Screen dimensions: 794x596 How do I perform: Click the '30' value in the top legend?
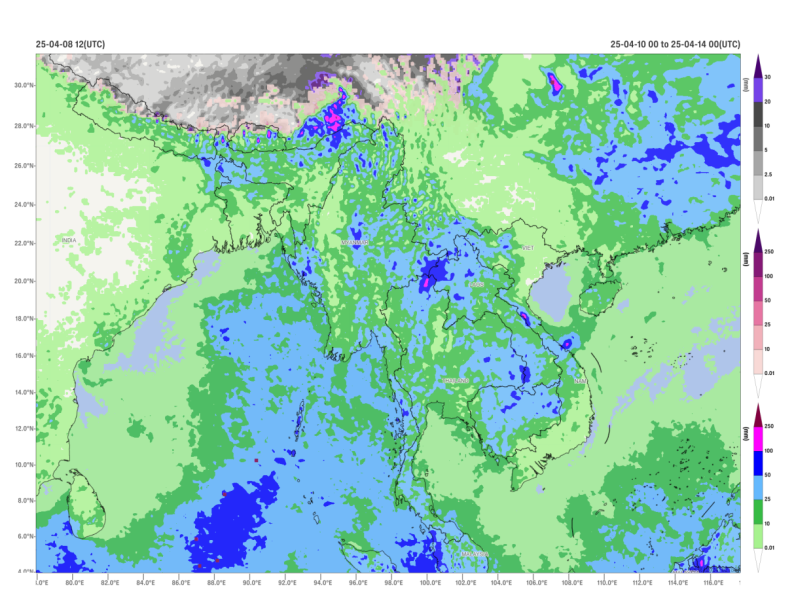(x=768, y=77)
